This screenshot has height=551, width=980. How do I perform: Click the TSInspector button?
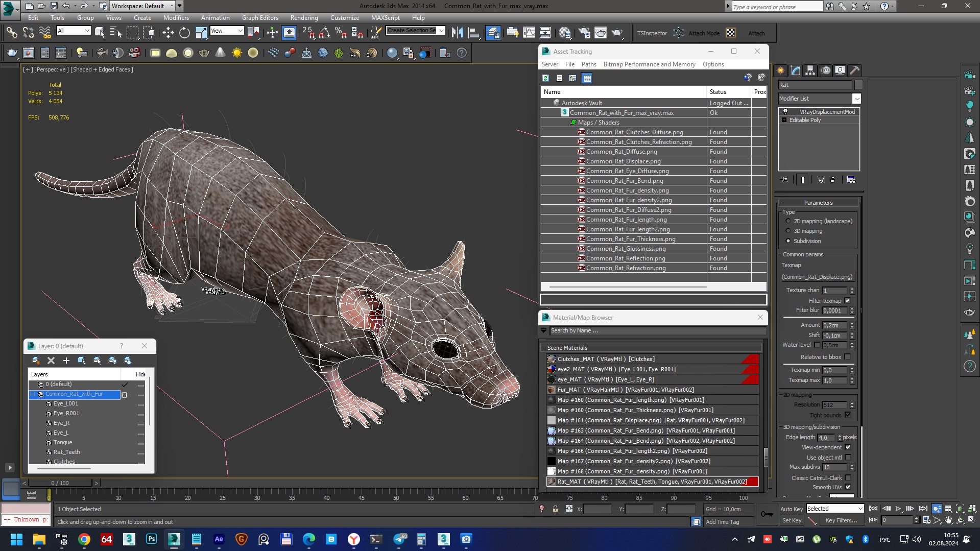click(x=652, y=33)
